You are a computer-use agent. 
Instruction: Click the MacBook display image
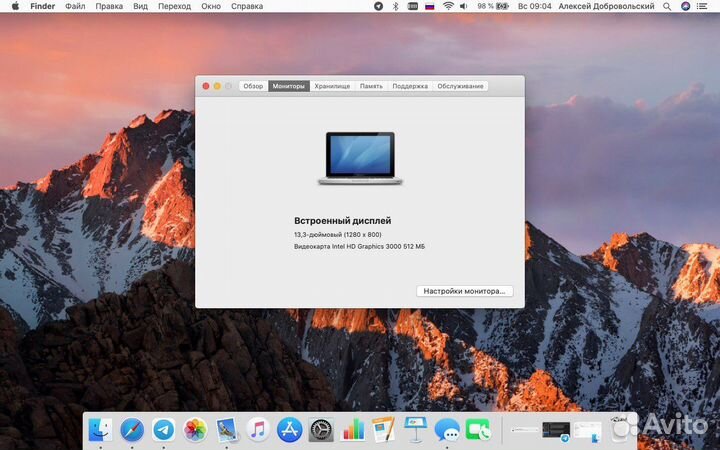pyautogui.click(x=360, y=158)
